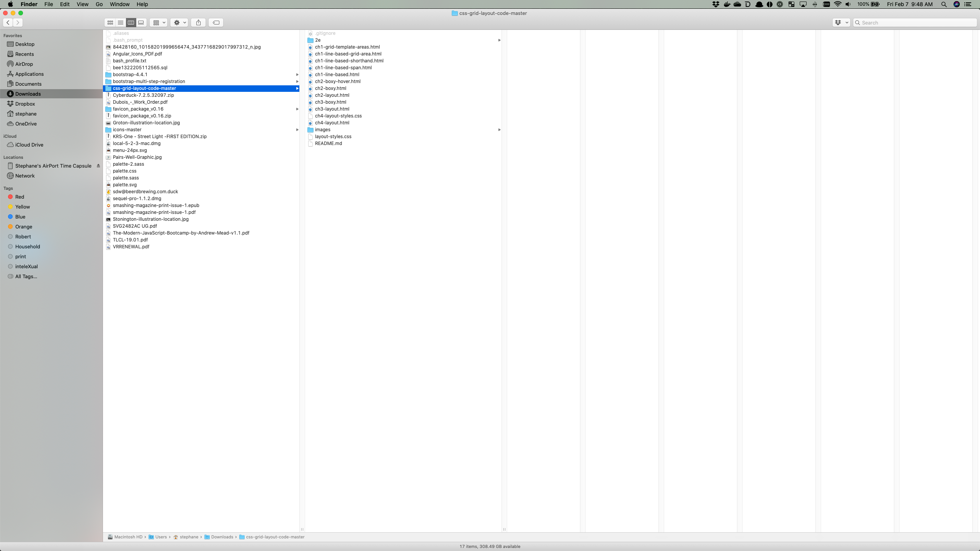Select the Blue tag in sidebar
The width and height of the screenshot is (980, 551).
[x=20, y=217]
